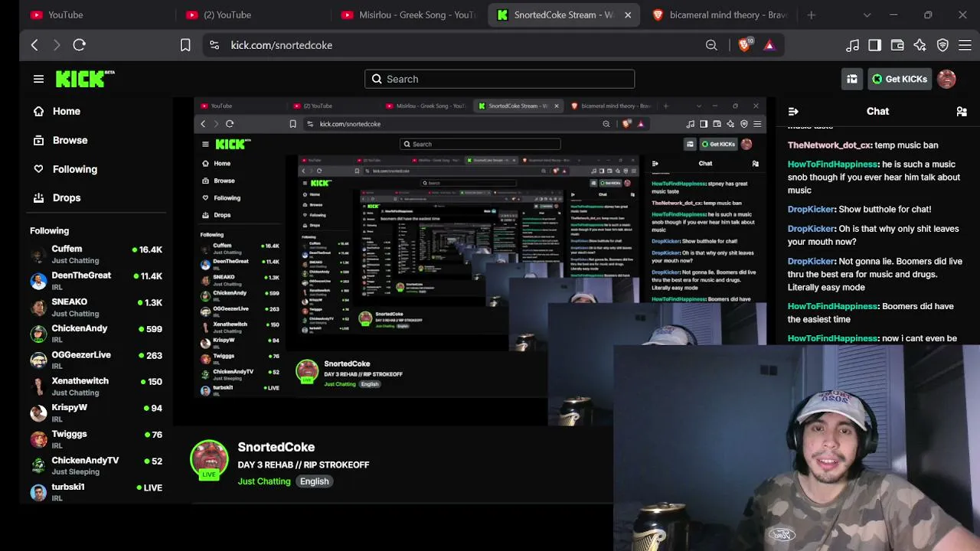Click the 'Following' section heading above channel list

click(x=50, y=230)
